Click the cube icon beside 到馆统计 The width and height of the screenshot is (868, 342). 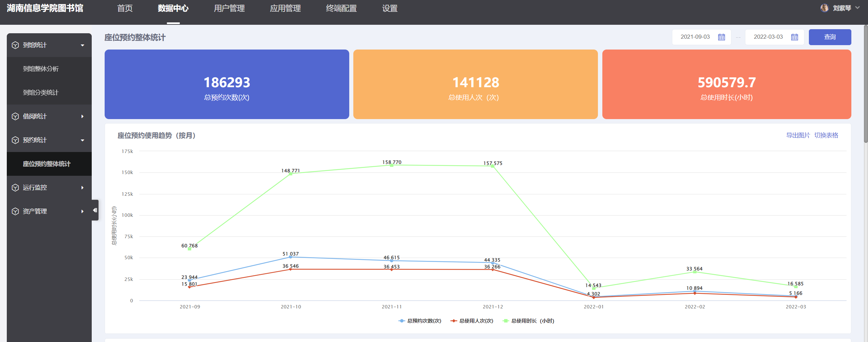[x=15, y=45]
